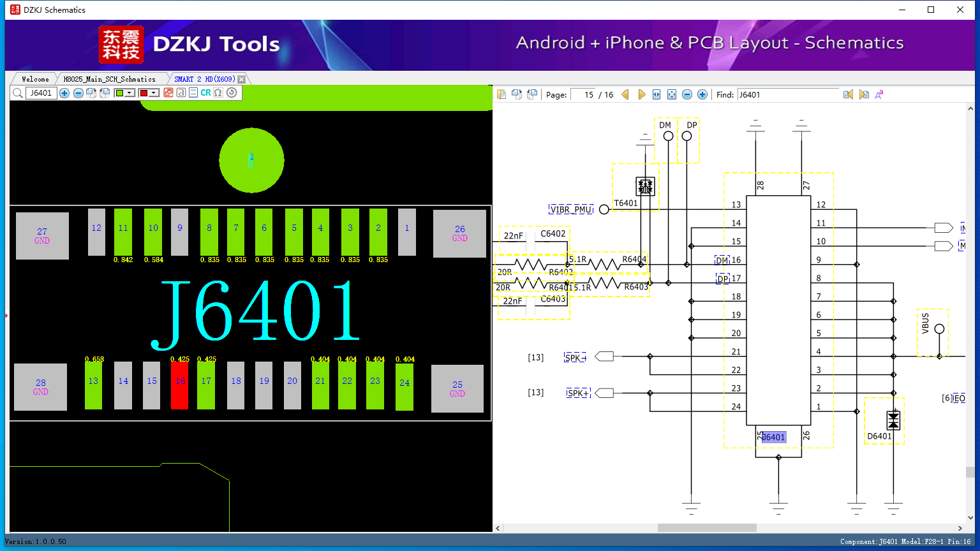The height and width of the screenshot is (551, 980).
Task: Click the red color swatch
Action: tap(144, 93)
